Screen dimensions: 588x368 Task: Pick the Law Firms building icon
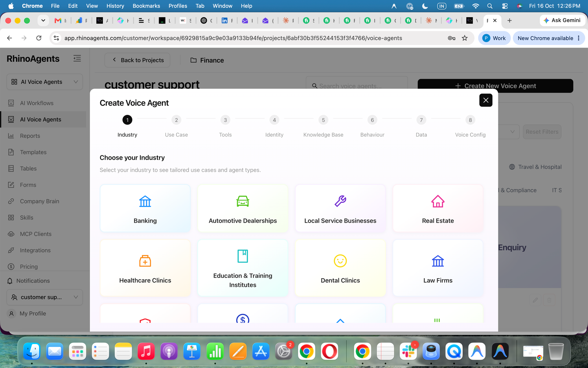(438, 261)
